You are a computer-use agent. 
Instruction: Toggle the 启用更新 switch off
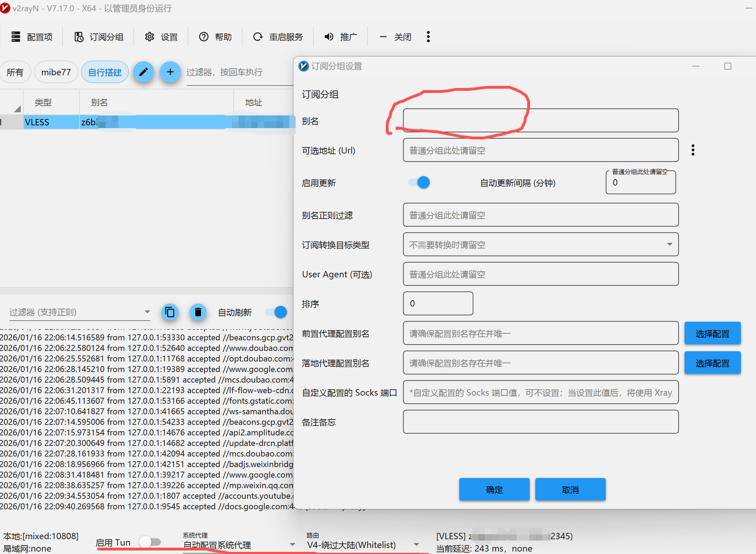pyautogui.click(x=419, y=183)
